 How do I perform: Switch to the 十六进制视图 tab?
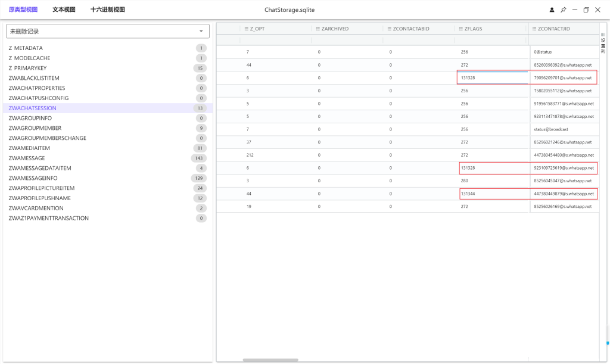pyautogui.click(x=108, y=10)
